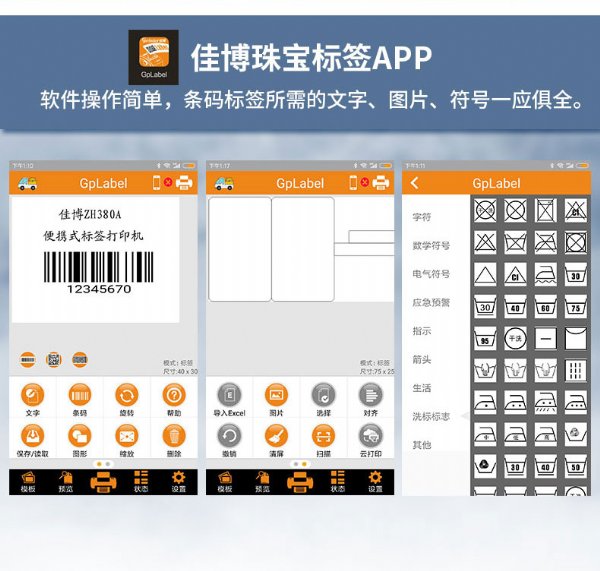Select the 箭头 (arrows) category
The image size is (600, 571).
click(x=422, y=359)
